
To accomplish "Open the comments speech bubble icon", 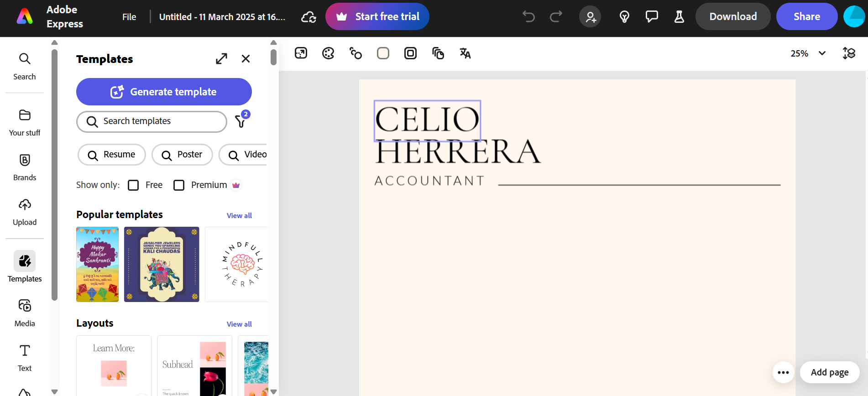I will (652, 17).
